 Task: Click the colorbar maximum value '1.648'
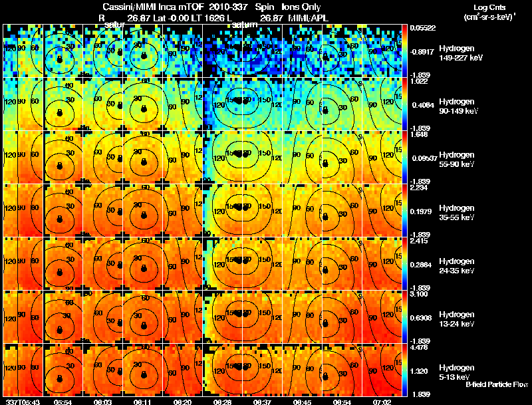(419, 134)
